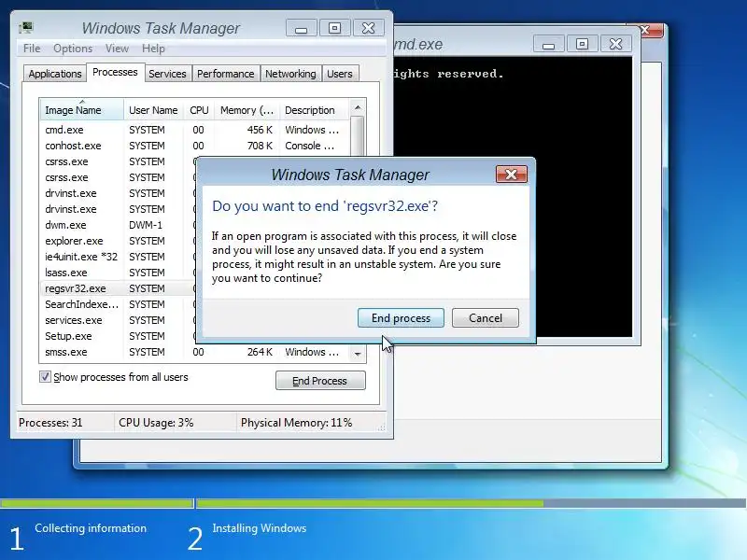This screenshot has height=560, width=747.
Task: Select cmd.exe process row
Action: 194,130
